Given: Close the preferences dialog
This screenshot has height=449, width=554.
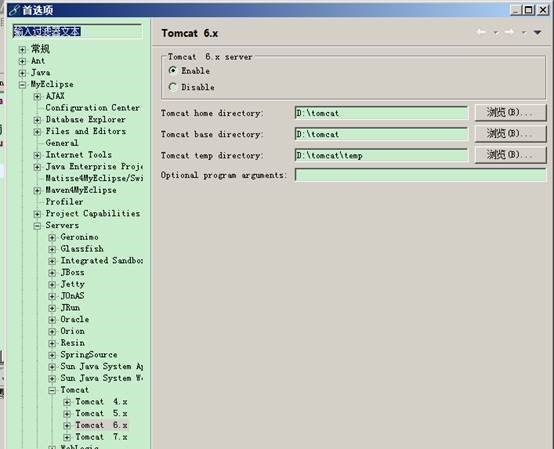Looking at the screenshot, I should [x=542, y=10].
